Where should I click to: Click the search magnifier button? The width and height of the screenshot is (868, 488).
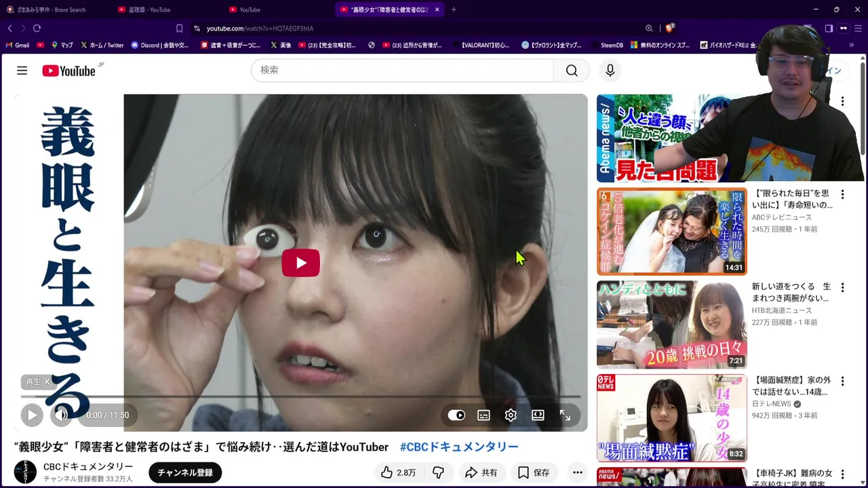572,70
